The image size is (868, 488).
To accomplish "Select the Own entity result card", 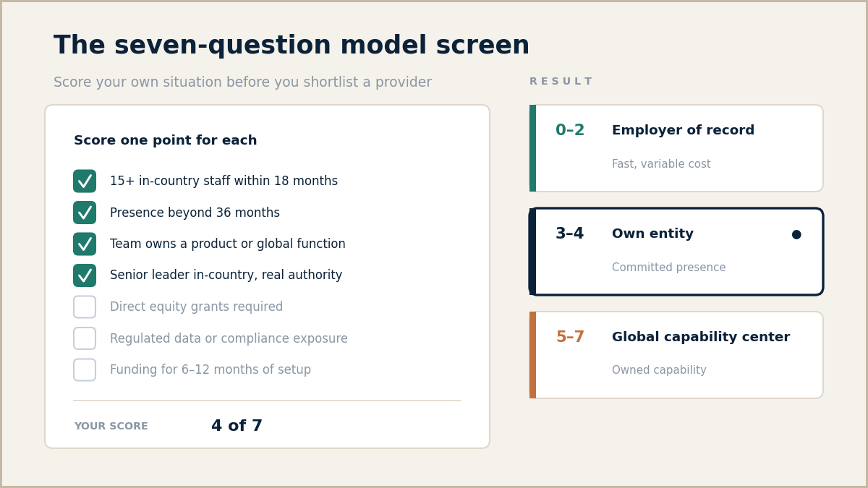I will tap(676, 252).
